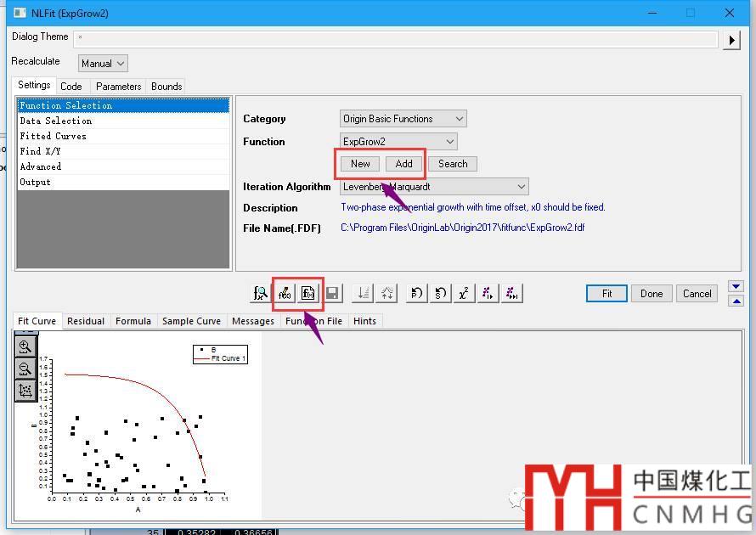The width and height of the screenshot is (756, 535).
Task: Click the ExpGrow2.fdf file path text
Action: tap(462, 228)
